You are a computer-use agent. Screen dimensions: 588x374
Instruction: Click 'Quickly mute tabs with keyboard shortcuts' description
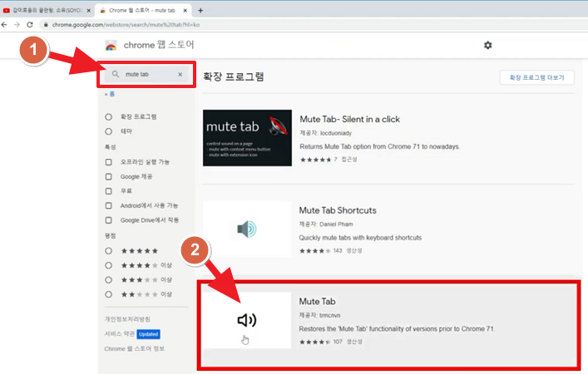click(360, 238)
